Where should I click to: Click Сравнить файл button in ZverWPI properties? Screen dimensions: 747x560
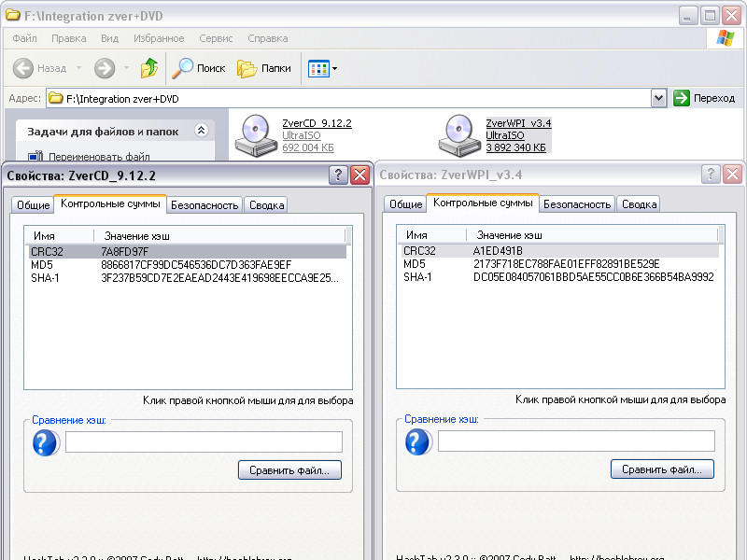tap(662, 469)
